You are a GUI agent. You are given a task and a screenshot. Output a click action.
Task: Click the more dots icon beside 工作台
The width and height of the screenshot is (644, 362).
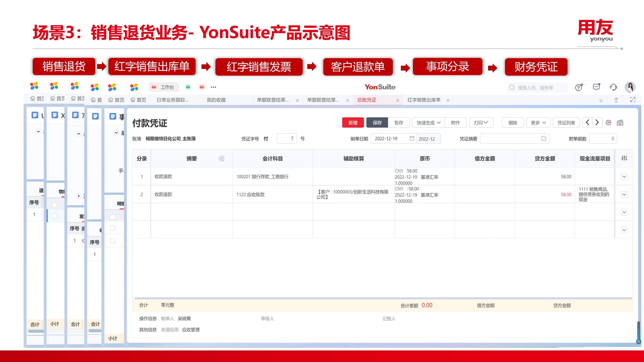point(213,87)
